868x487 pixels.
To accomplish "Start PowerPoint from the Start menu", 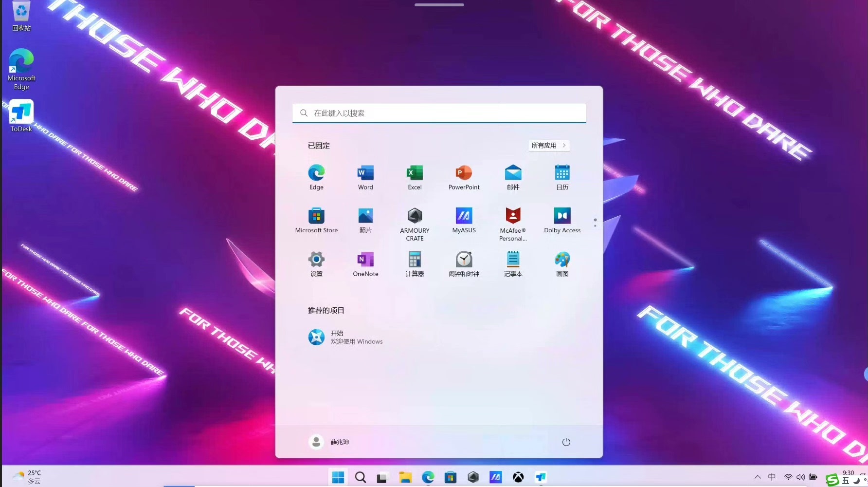I will click(464, 177).
